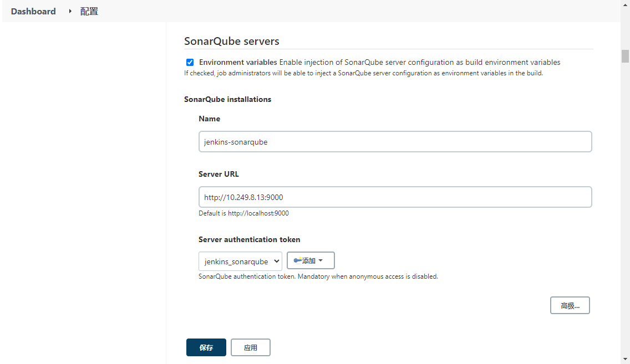Click the Server URL label
This screenshot has height=364, width=630.
point(219,174)
